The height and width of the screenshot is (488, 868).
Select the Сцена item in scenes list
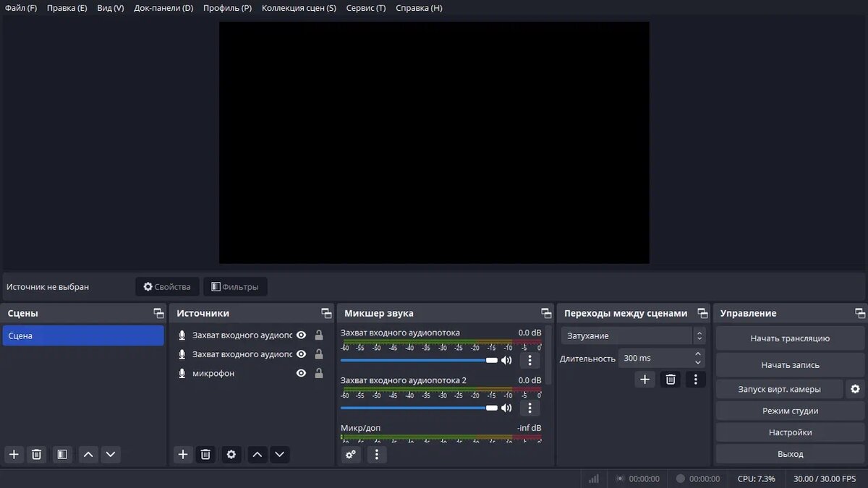click(83, 335)
